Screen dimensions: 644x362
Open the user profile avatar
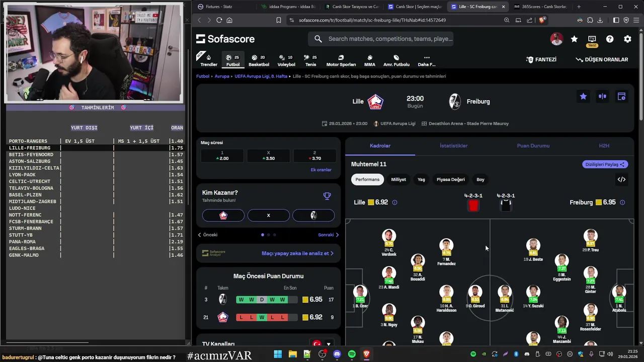tap(556, 39)
